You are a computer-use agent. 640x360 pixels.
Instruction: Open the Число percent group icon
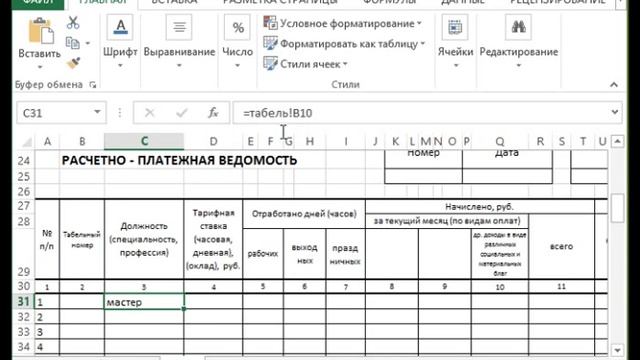(x=237, y=27)
